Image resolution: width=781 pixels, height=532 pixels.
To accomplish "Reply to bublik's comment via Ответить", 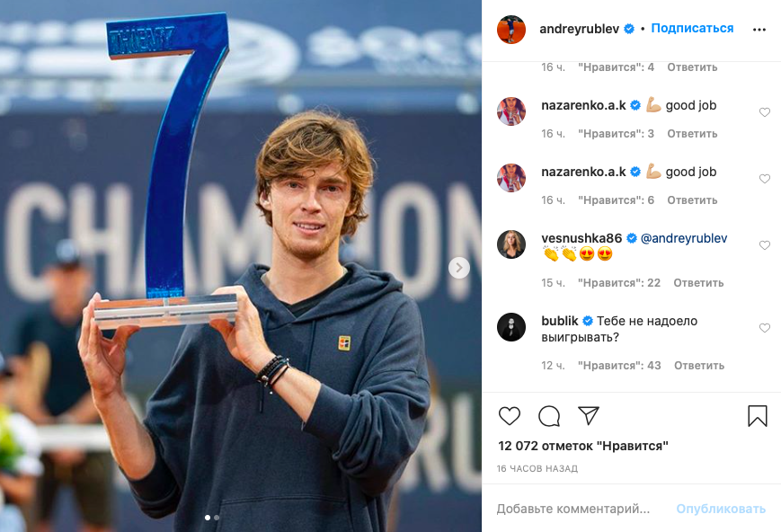I will (699, 366).
